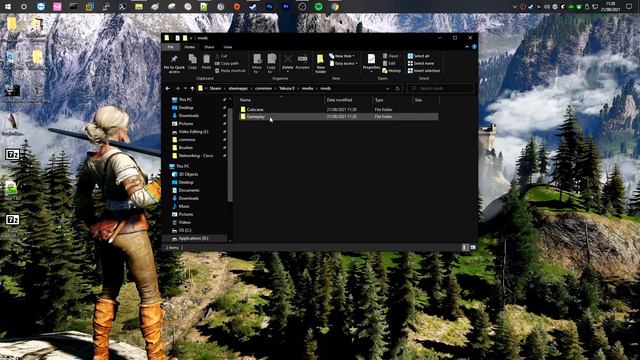Open Video Editing drive in sidebar
The height and width of the screenshot is (360, 640).
pyautogui.click(x=193, y=132)
